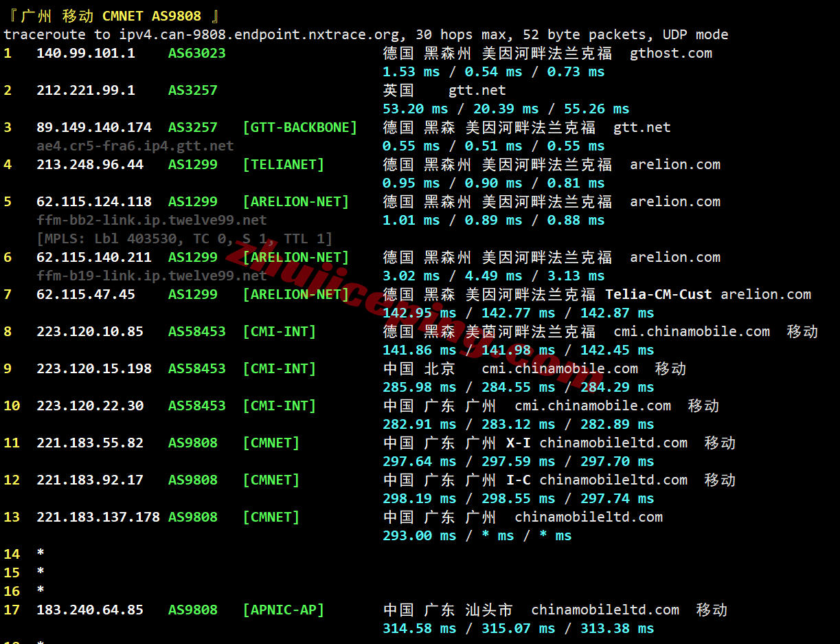Select the 1.01 ms latency in hop 5

411,220
